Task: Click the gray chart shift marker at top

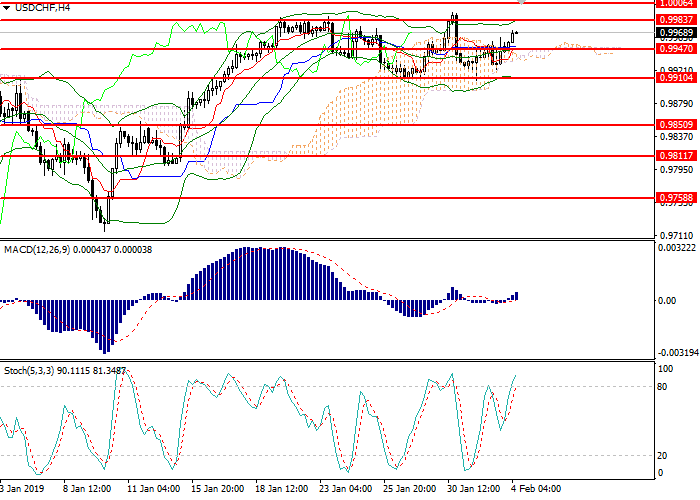Action: 549,4
